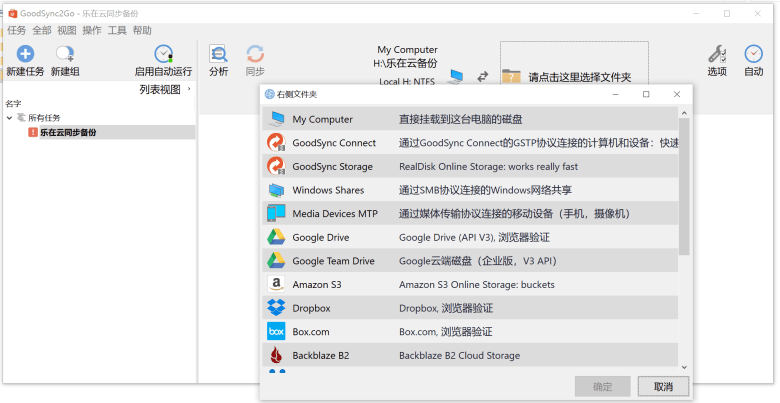This screenshot has width=780, height=403.
Task: Open 自动 clock icon in toolbar
Action: [x=754, y=53]
